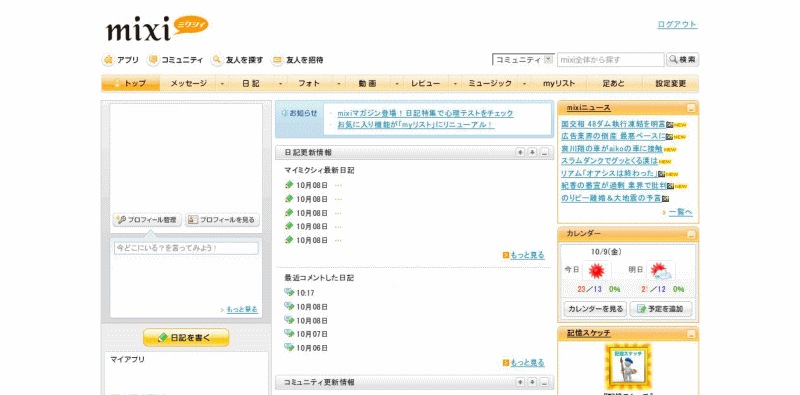This screenshot has height=395, width=800.
Task: Open the 記憶スケッチ panel title link
Action: [588, 333]
